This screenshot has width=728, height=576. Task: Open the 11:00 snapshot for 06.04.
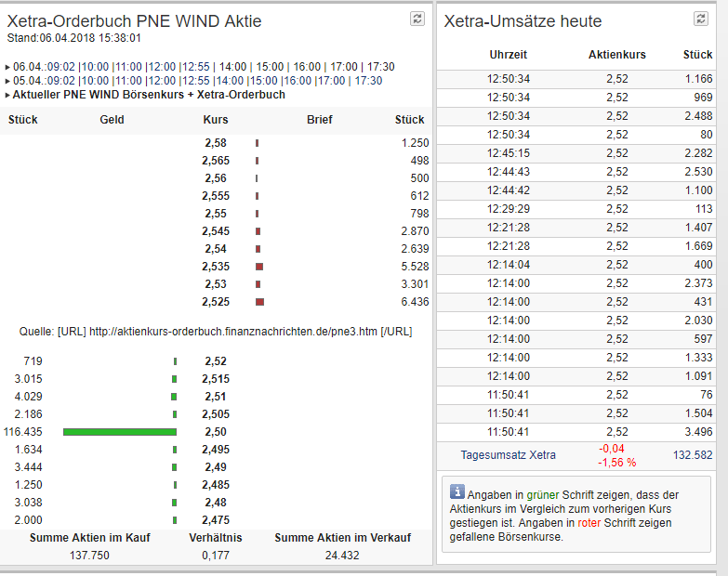[128, 67]
